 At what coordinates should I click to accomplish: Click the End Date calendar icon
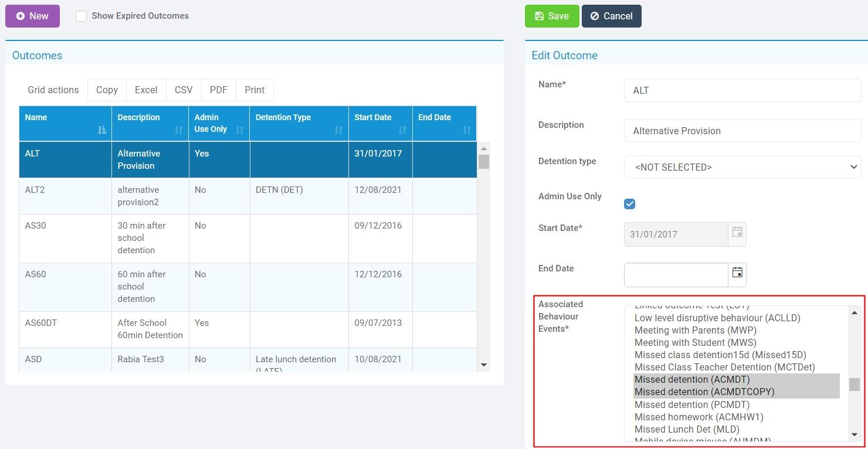tap(737, 273)
